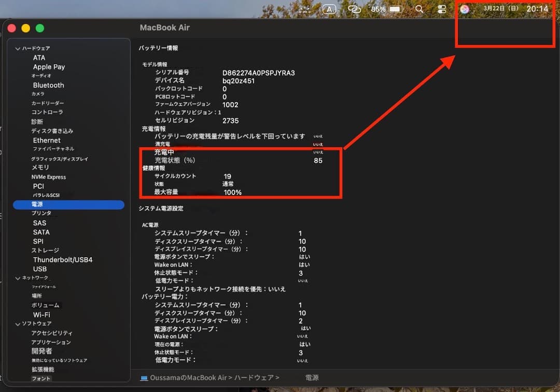This screenshot has width=560, height=392.
Task: Select Thunderbolt/USB4 in the sidebar
Action: pyautogui.click(x=63, y=260)
